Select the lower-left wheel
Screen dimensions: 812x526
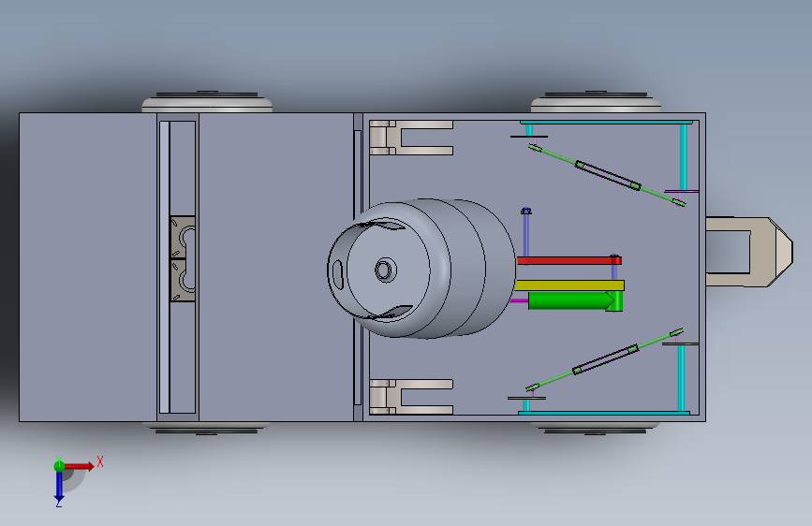coord(207,428)
